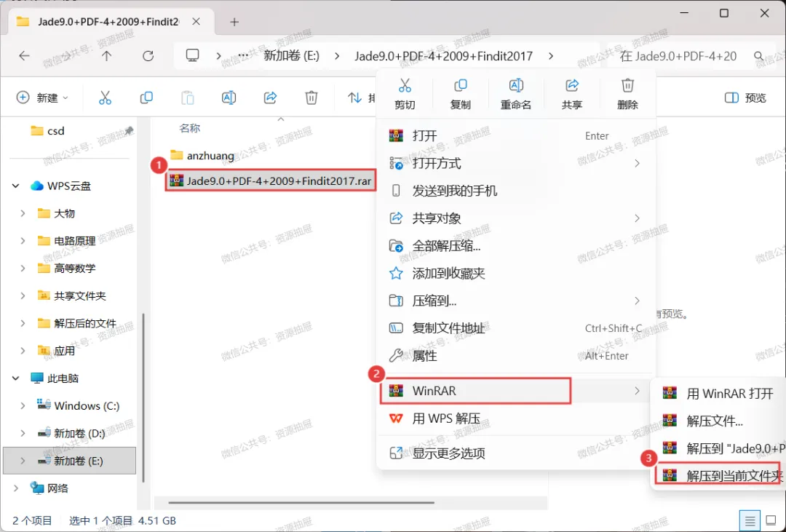The width and height of the screenshot is (786, 532).
Task: Open the csd pinned folder
Action: click(48, 131)
